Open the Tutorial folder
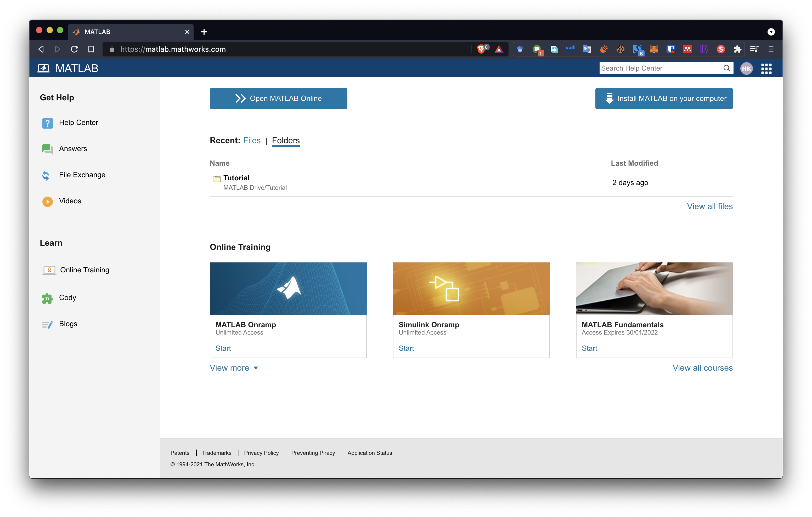The height and width of the screenshot is (517, 812). click(x=236, y=178)
